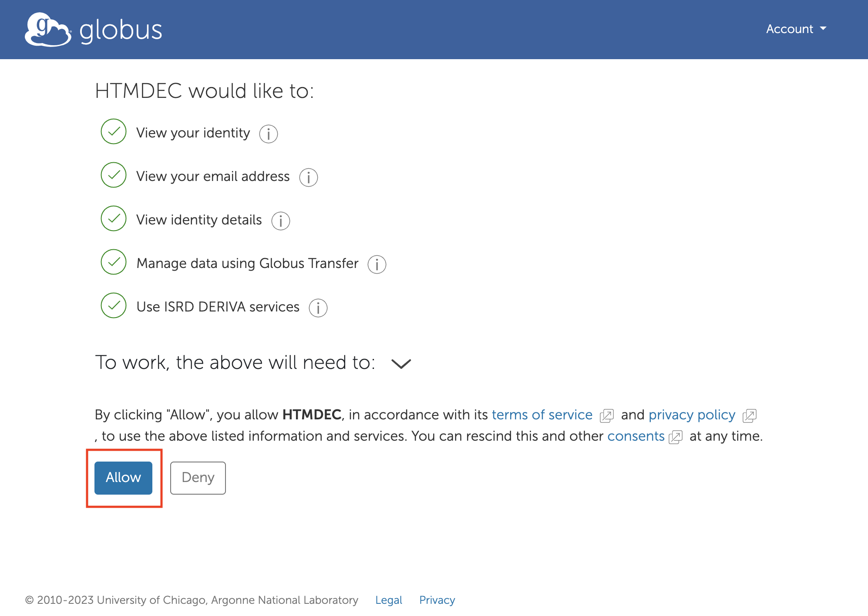Click green checkmark for View your identity
This screenshot has height=616, width=868.
114,131
